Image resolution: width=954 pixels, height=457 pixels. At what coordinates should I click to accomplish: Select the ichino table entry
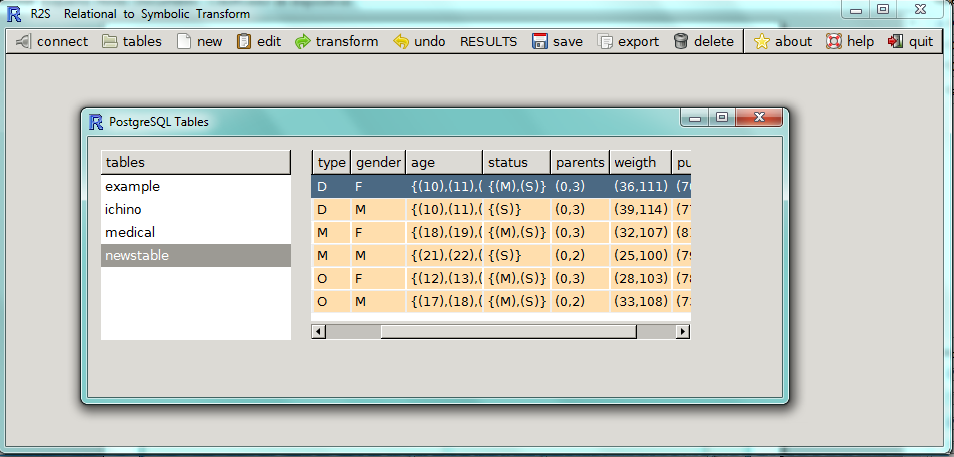124,210
